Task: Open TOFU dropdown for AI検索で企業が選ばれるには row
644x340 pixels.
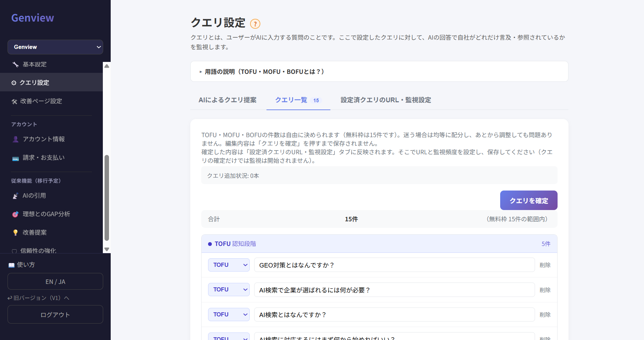Action: (229, 289)
